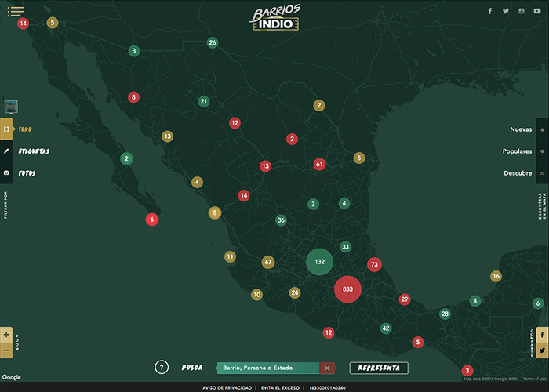Open the gold 67 cluster marker
This screenshot has height=392, width=549.
[268, 262]
